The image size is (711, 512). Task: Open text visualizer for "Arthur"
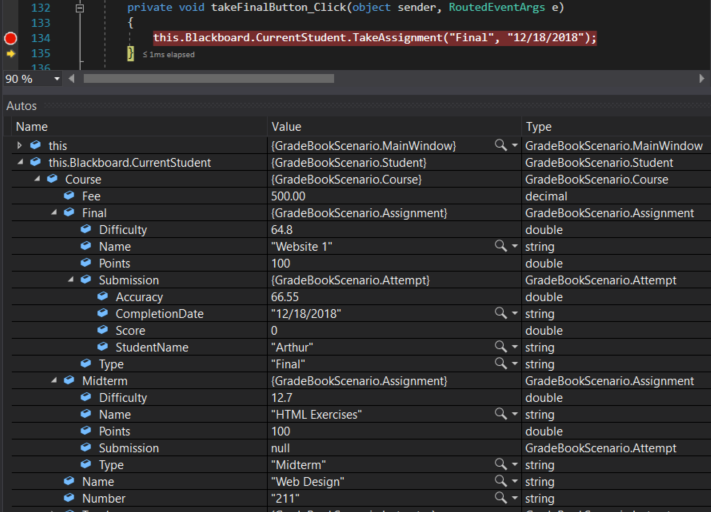(501, 346)
